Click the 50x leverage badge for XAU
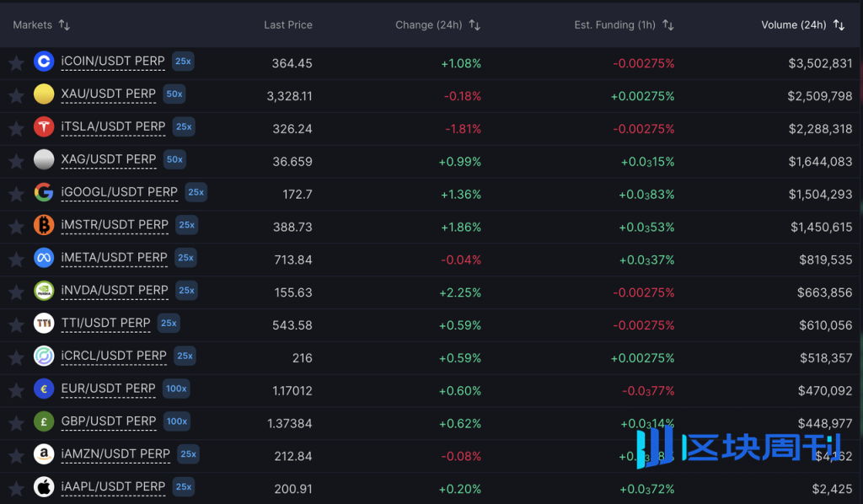The image size is (863, 504). [174, 94]
